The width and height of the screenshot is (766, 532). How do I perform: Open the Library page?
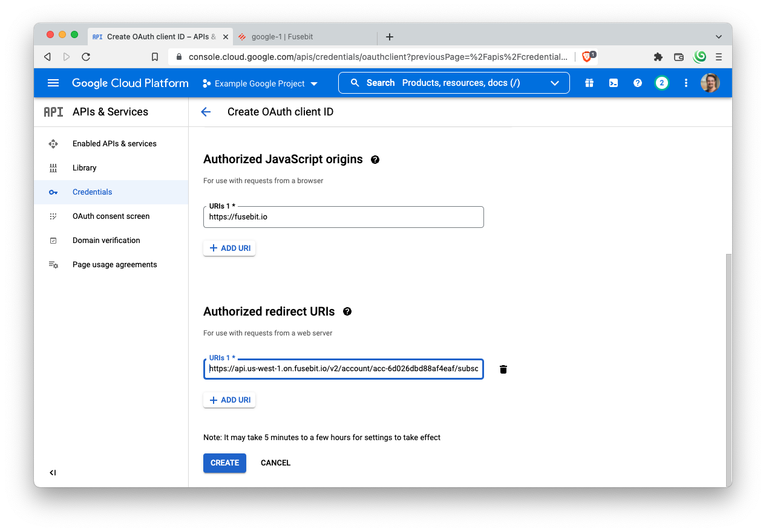pyautogui.click(x=111, y=168)
